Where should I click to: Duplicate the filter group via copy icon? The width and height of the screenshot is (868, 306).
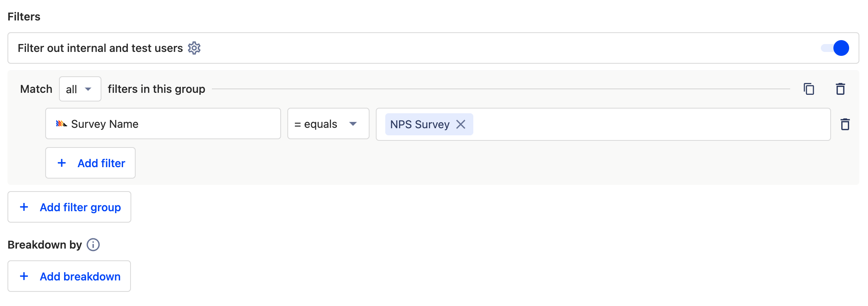809,89
